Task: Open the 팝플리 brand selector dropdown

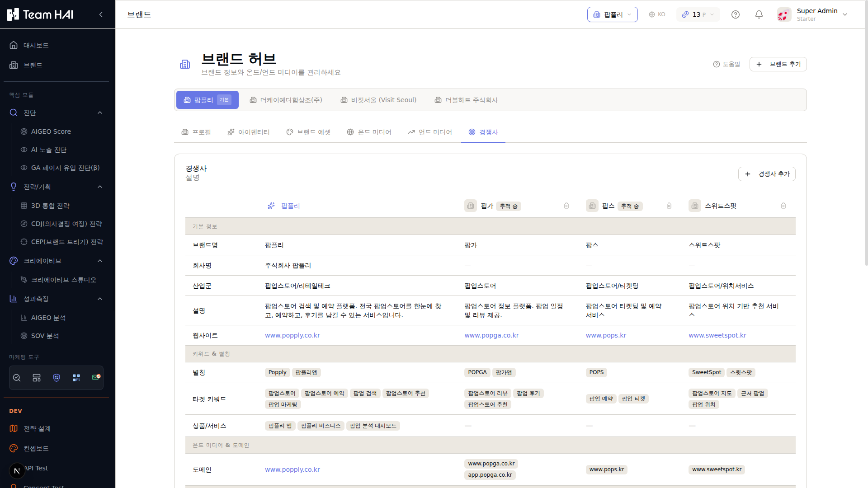Action: pyautogui.click(x=612, y=14)
